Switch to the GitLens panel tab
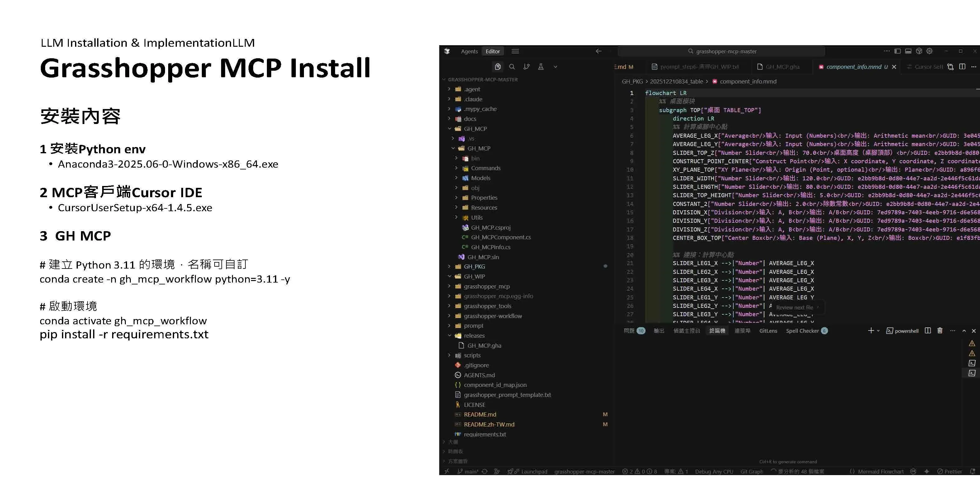 [x=768, y=331]
